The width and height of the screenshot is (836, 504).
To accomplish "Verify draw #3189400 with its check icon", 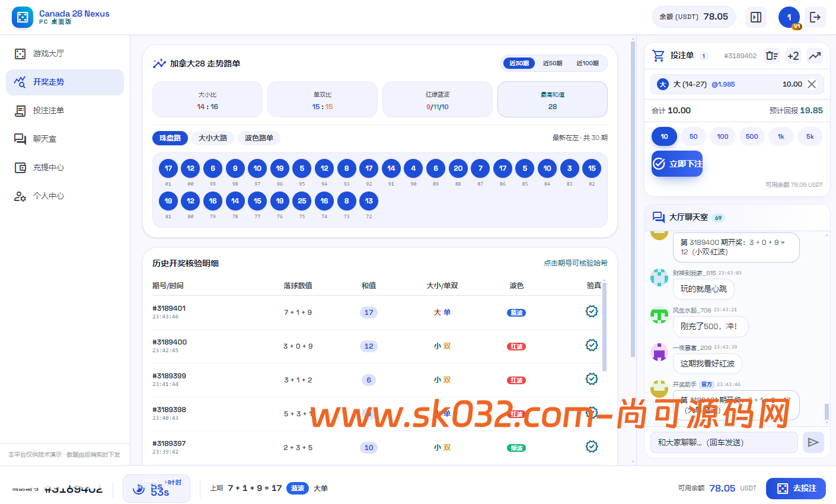I will coord(592,345).
